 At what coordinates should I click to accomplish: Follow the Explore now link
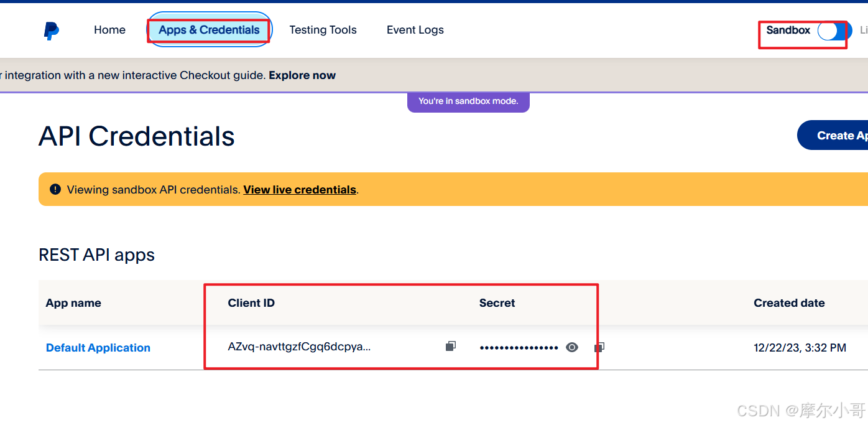[302, 75]
